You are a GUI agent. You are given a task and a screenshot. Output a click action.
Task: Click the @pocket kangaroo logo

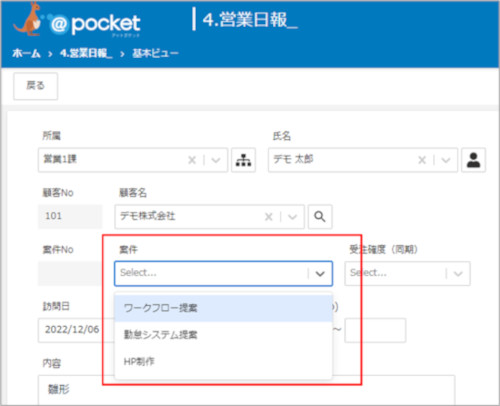[x=77, y=21]
